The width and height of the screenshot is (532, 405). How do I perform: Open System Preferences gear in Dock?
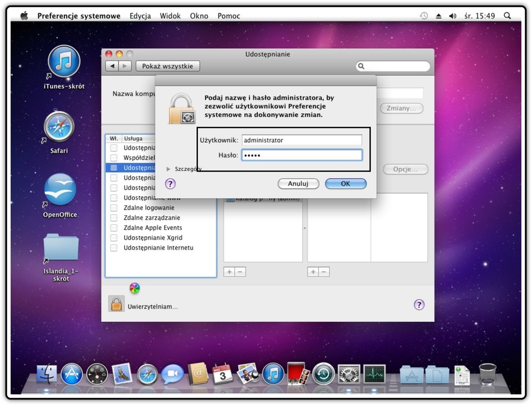point(349,374)
